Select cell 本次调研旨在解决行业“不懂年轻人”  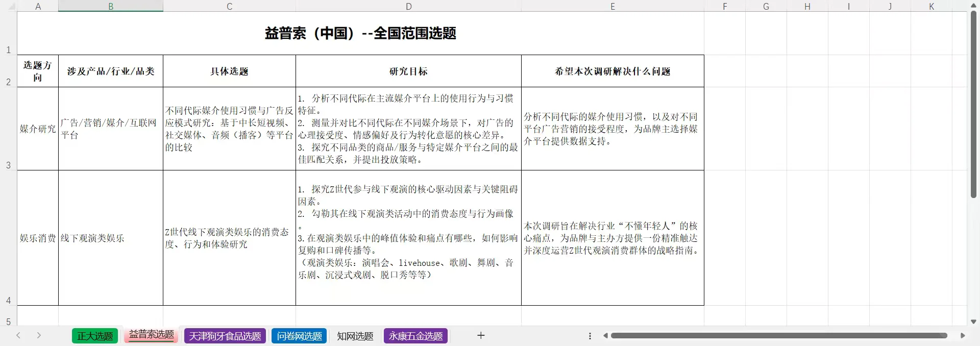click(612, 238)
